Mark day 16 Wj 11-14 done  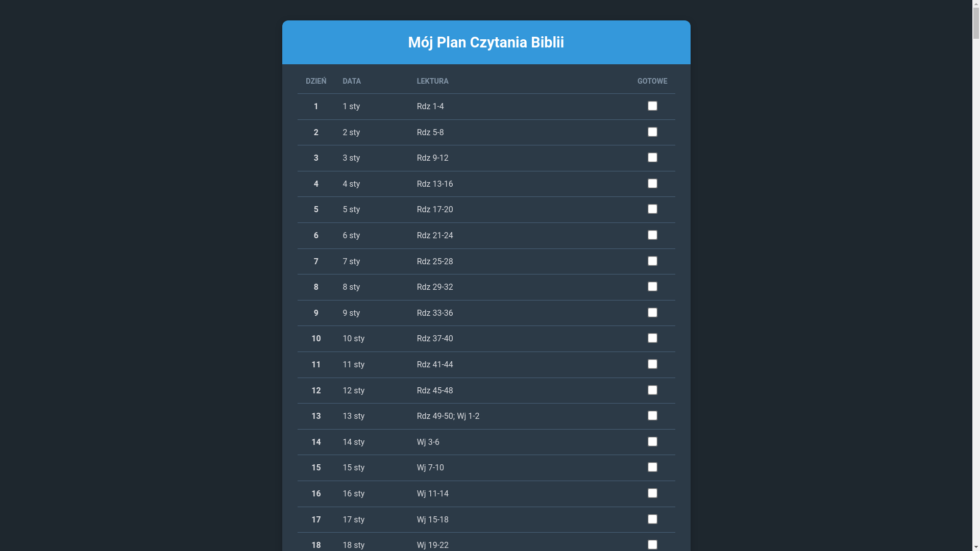pos(652,493)
